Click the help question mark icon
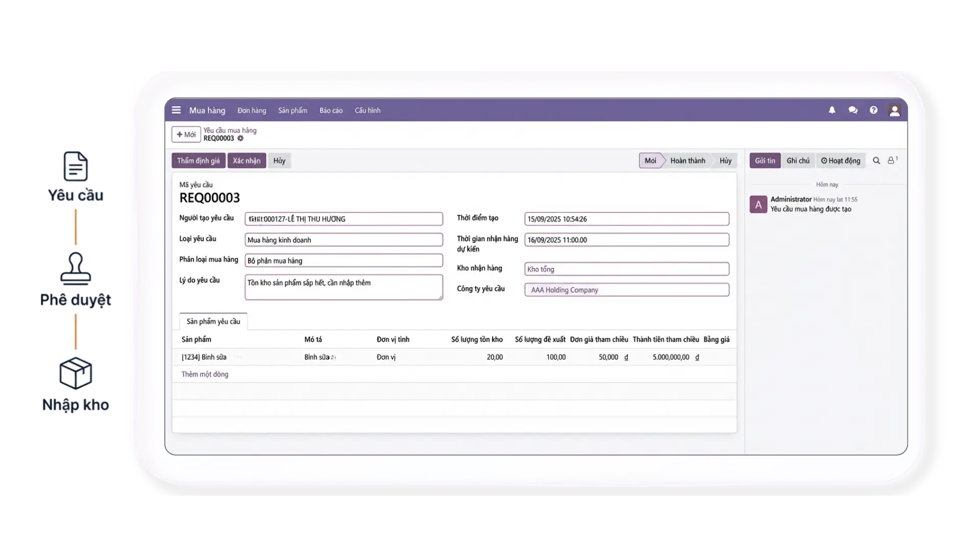Screen dimensions: 980x551 click(873, 110)
